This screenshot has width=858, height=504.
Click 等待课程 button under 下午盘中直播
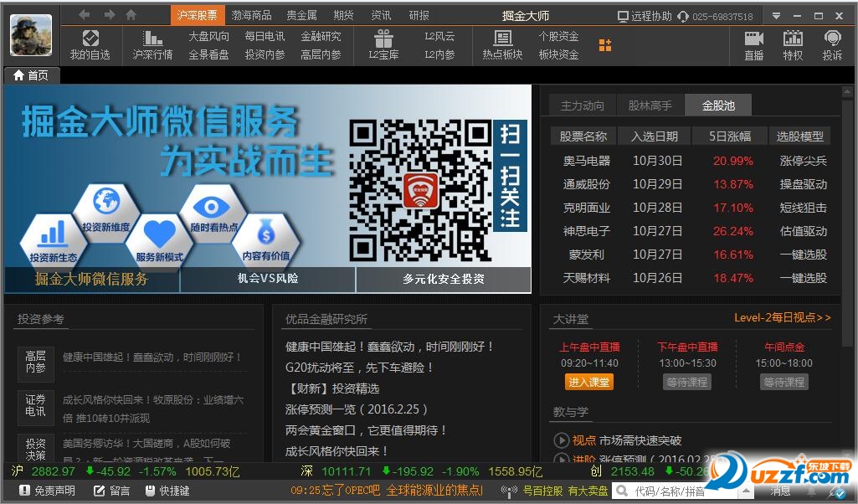[x=686, y=382]
